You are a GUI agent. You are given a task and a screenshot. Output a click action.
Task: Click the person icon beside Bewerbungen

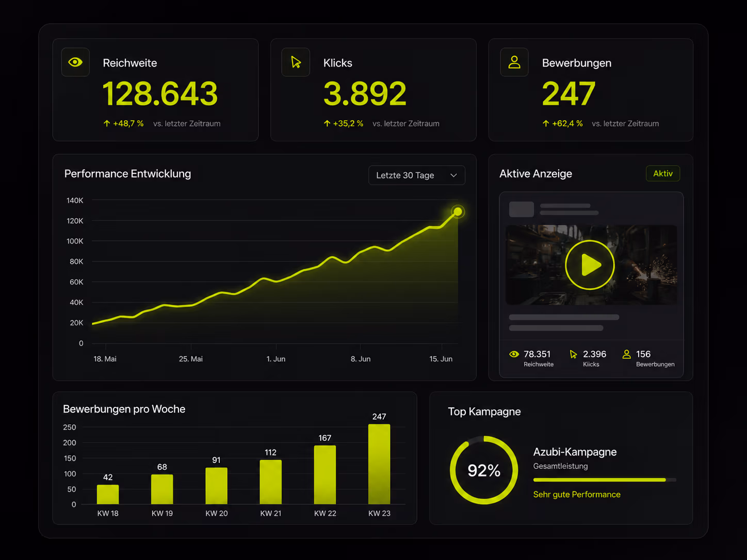(x=514, y=62)
